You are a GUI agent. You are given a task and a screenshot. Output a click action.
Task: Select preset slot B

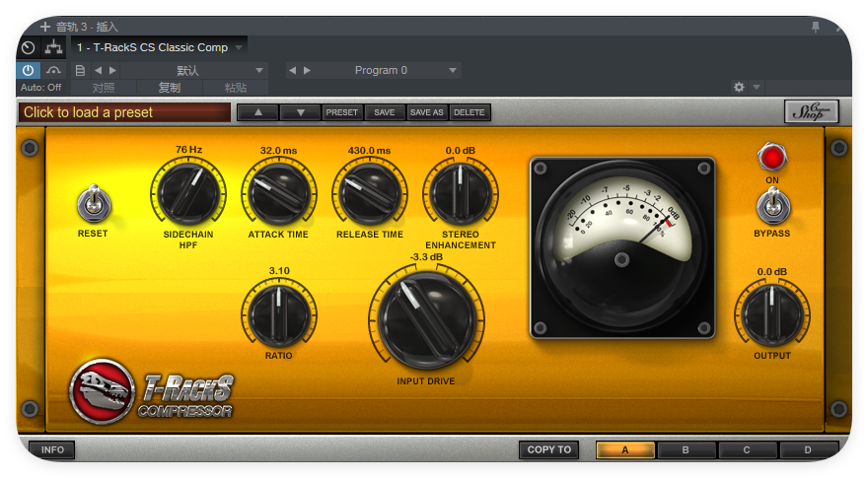tap(686, 449)
